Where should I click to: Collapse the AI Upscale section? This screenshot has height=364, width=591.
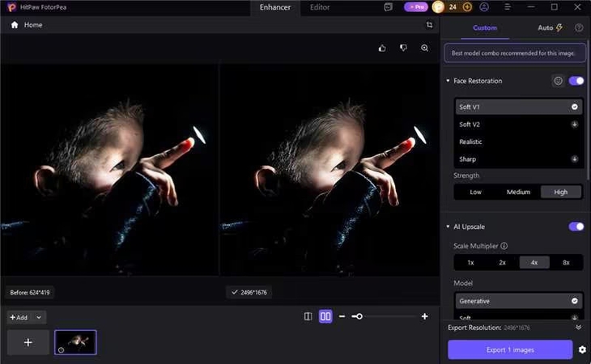tap(448, 226)
